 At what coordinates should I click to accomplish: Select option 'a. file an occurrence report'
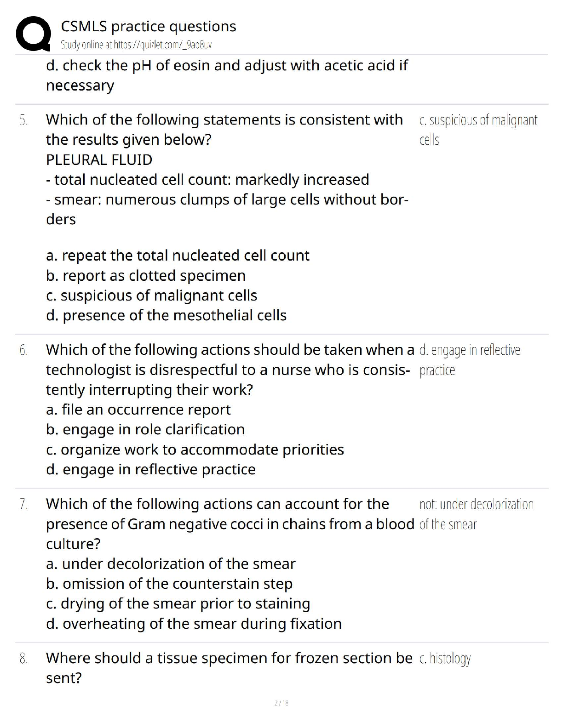[x=138, y=409]
